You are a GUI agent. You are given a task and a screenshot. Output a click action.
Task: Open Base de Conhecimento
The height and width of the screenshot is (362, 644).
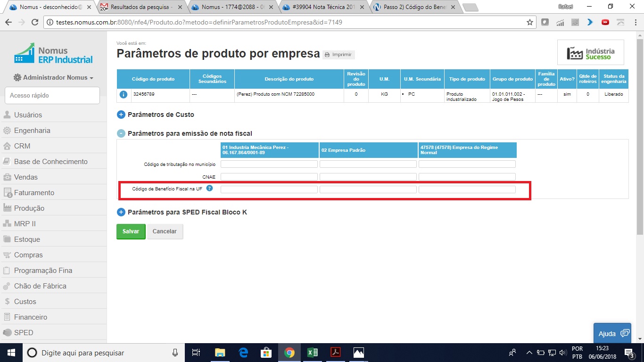point(53,162)
